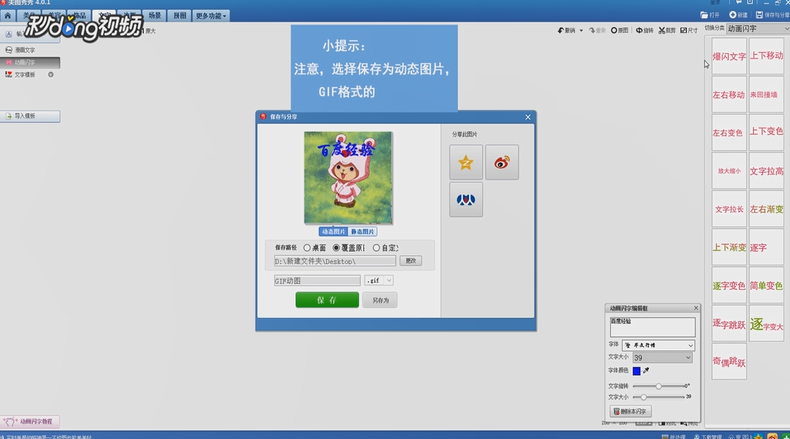Go to the home icon tab

pyautogui.click(x=8, y=16)
